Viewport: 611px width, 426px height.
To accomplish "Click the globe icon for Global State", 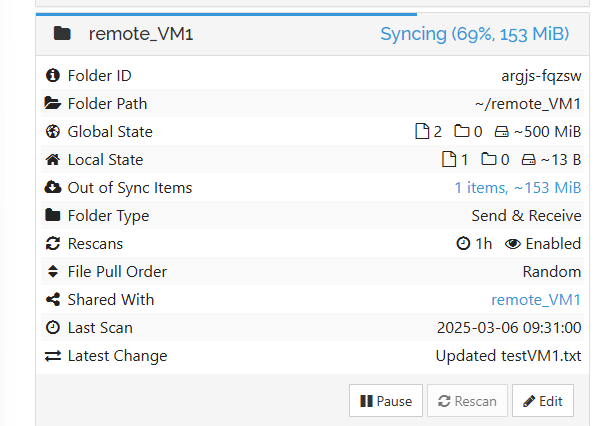I will [53, 131].
